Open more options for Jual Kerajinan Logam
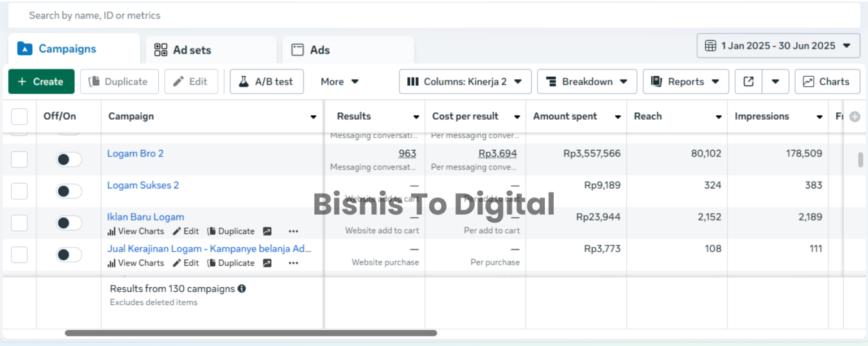 (293, 263)
